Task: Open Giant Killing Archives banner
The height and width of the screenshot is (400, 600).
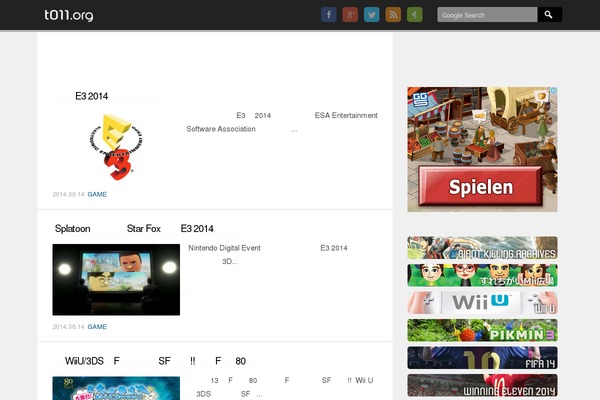Action: (482, 248)
